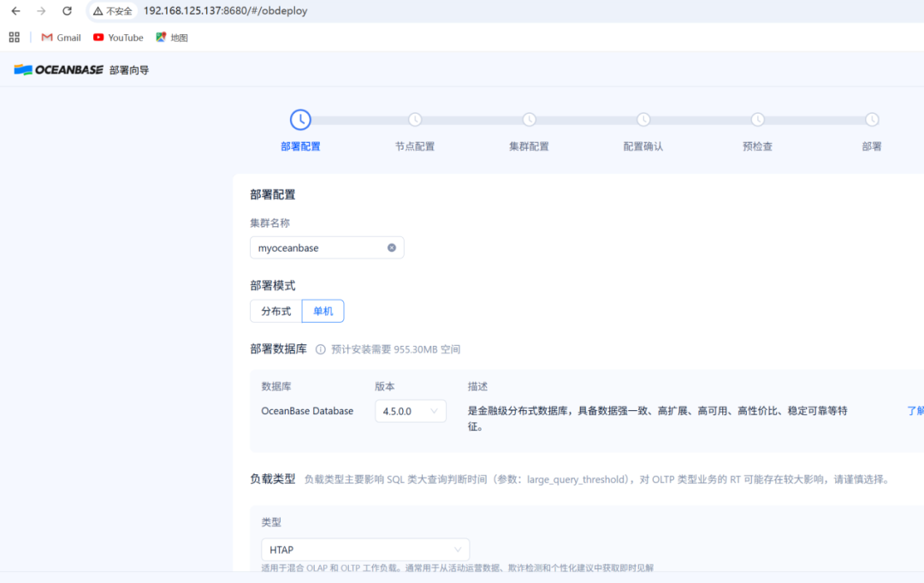This screenshot has height=583, width=924.
Task: Click the 预检查 step icon
Action: pos(757,120)
